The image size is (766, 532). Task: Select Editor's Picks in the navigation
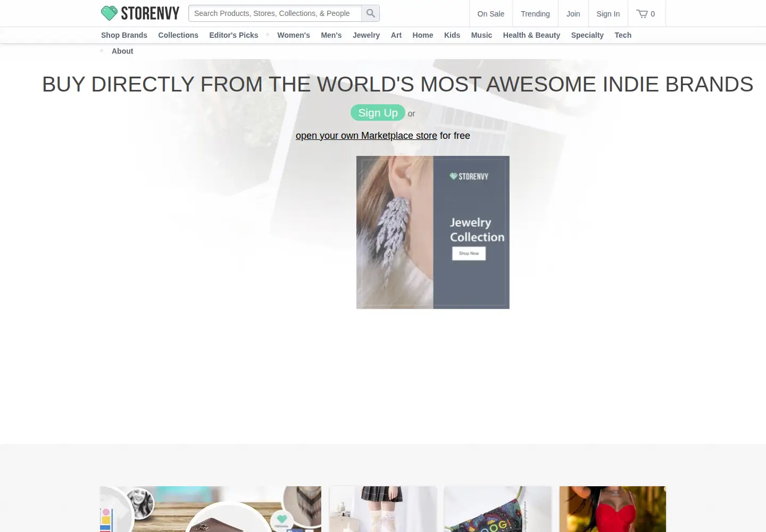point(234,35)
